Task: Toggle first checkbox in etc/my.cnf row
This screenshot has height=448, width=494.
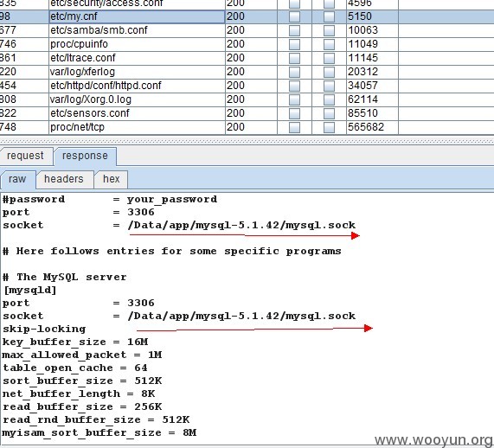Action: tap(294, 16)
